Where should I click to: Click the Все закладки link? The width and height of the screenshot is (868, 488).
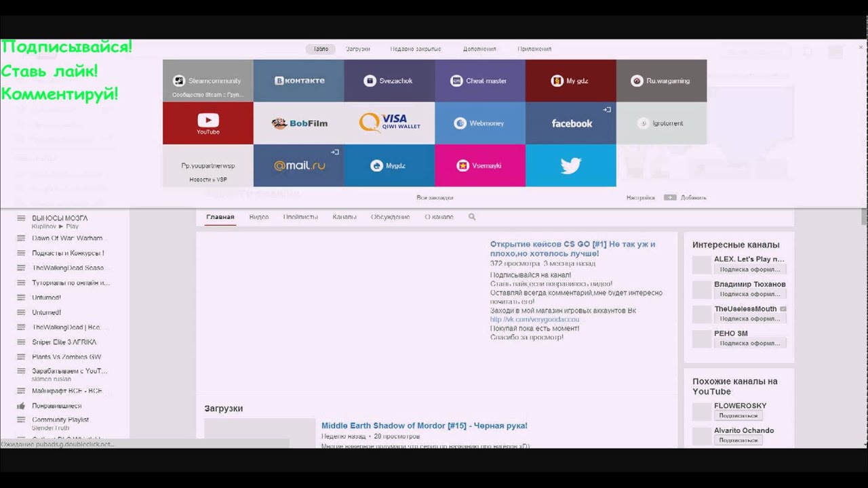coord(435,197)
